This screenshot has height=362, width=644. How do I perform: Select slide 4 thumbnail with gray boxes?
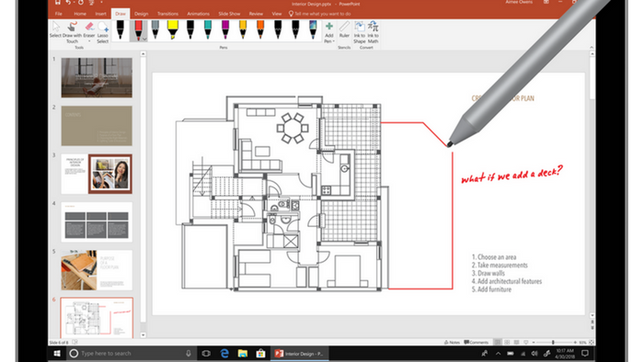(97, 222)
